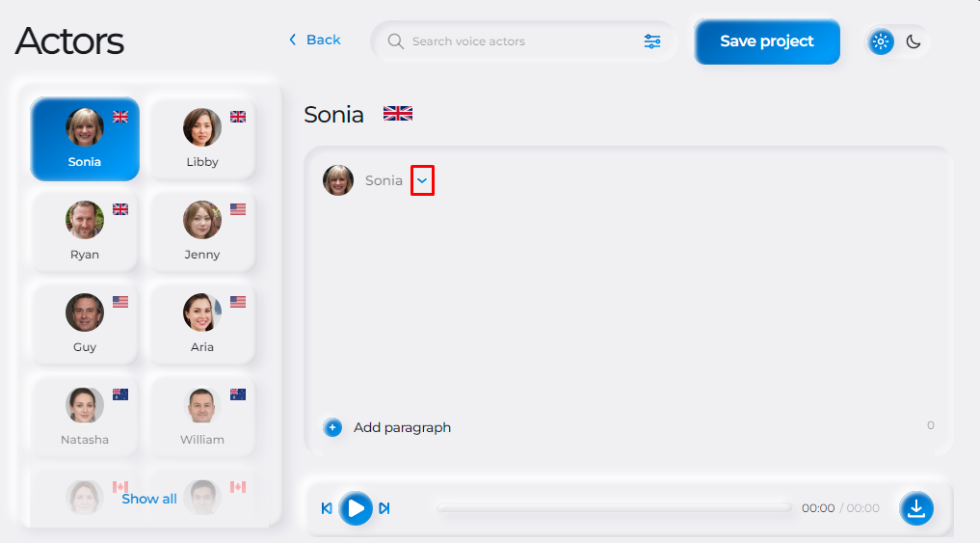The height and width of the screenshot is (543, 980).
Task: Focus the Search voice actors field
Action: (x=523, y=41)
